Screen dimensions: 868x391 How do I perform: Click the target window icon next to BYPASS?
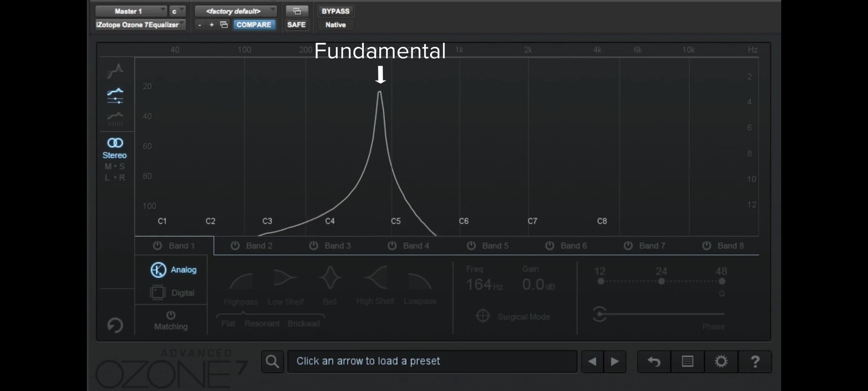[x=297, y=11]
